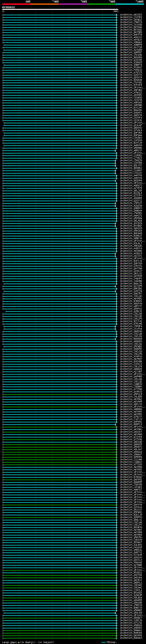
Task: Click hit UniRef100_Q08770
Action: tap(131, 75)
